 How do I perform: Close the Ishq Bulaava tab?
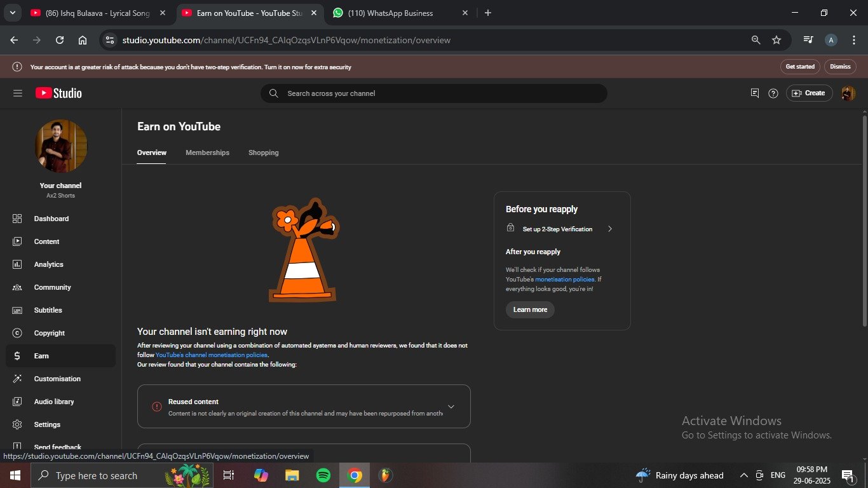(x=163, y=13)
